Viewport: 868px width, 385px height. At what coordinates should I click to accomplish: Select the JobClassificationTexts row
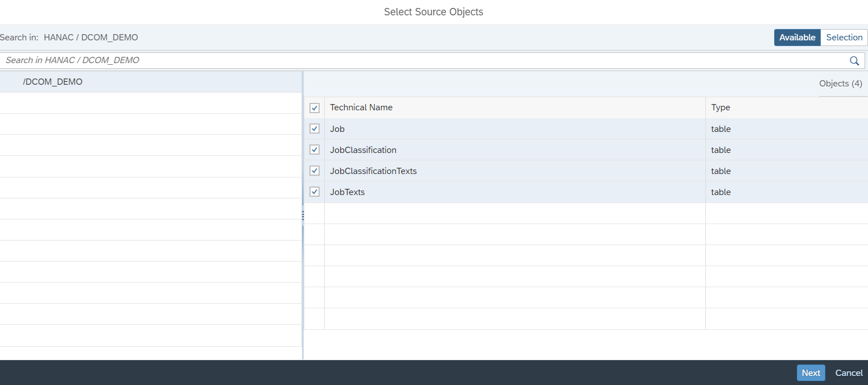(455, 171)
